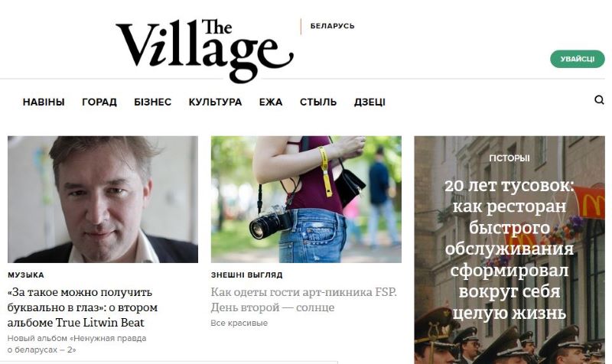The width and height of the screenshot is (612, 364).
Task: Open the 20 лет тусовок feature story
Action: click(509, 249)
